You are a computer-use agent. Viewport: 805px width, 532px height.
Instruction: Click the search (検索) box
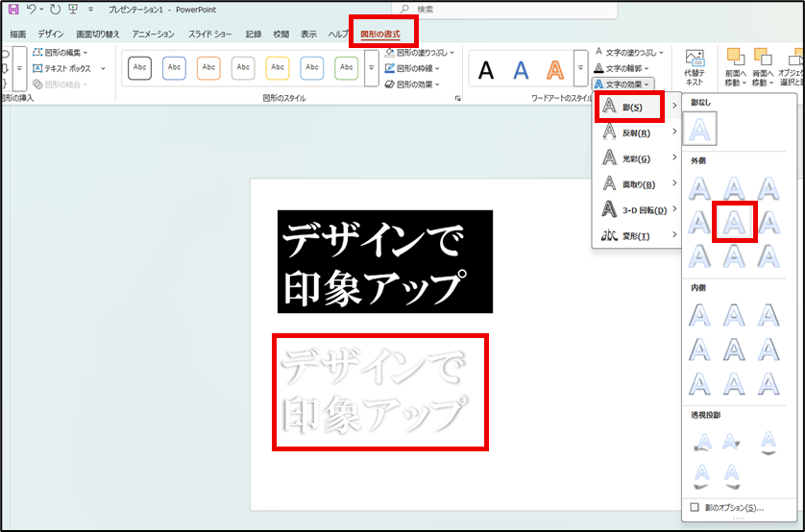click(480, 9)
